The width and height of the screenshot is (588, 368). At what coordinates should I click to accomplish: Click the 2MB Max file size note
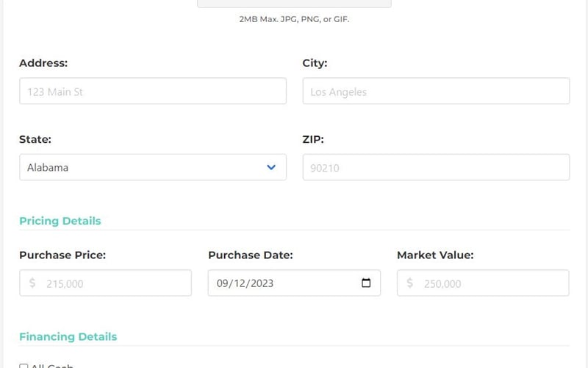tap(294, 19)
